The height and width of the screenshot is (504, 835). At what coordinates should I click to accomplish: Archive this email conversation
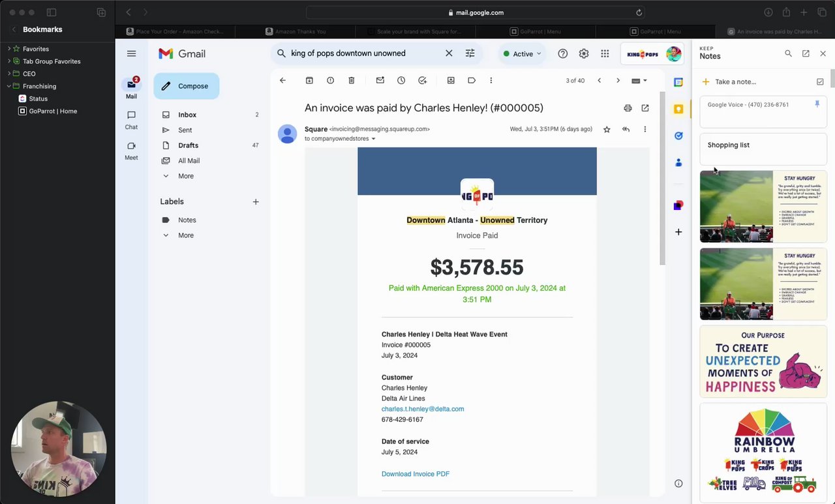tap(309, 80)
